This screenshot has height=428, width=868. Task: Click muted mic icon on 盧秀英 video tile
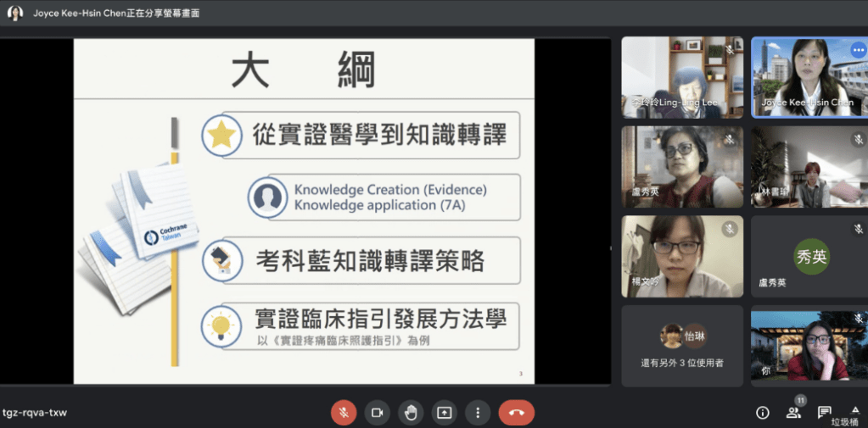click(x=729, y=140)
